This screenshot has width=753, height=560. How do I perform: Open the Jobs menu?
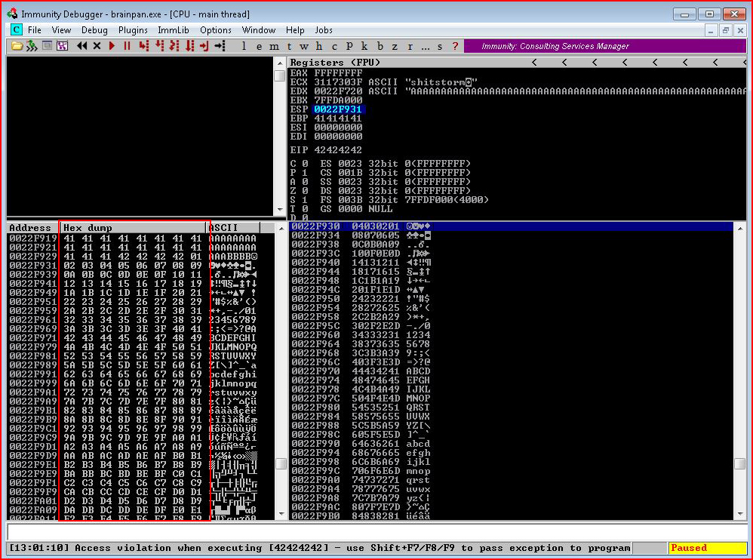pos(324,29)
